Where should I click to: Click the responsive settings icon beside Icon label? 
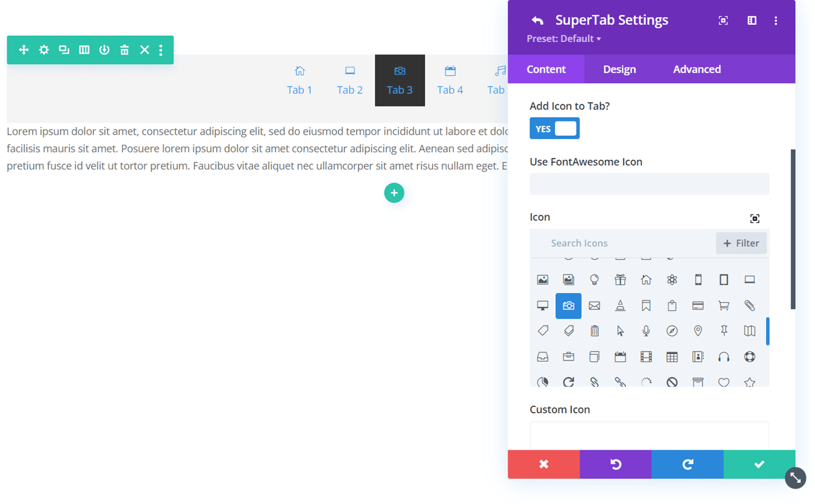755,218
